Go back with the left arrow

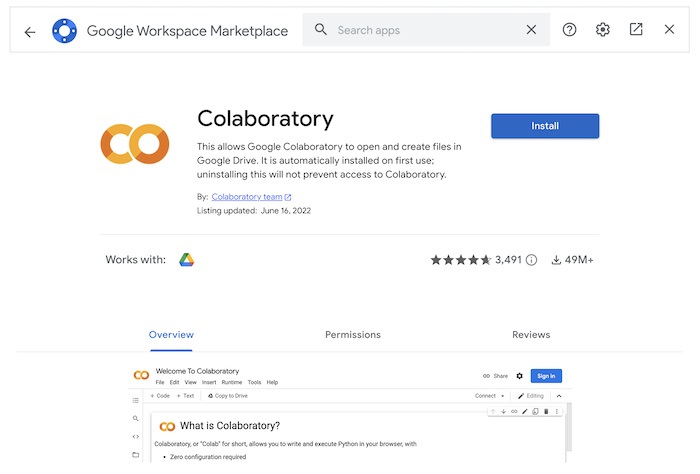pos(30,32)
